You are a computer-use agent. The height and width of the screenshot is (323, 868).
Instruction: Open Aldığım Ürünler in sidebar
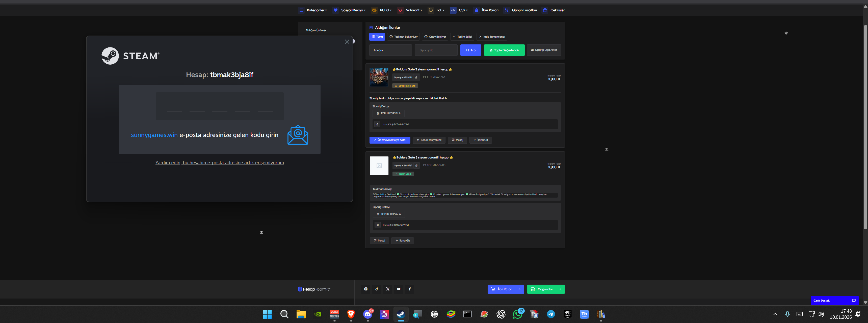coord(316,30)
